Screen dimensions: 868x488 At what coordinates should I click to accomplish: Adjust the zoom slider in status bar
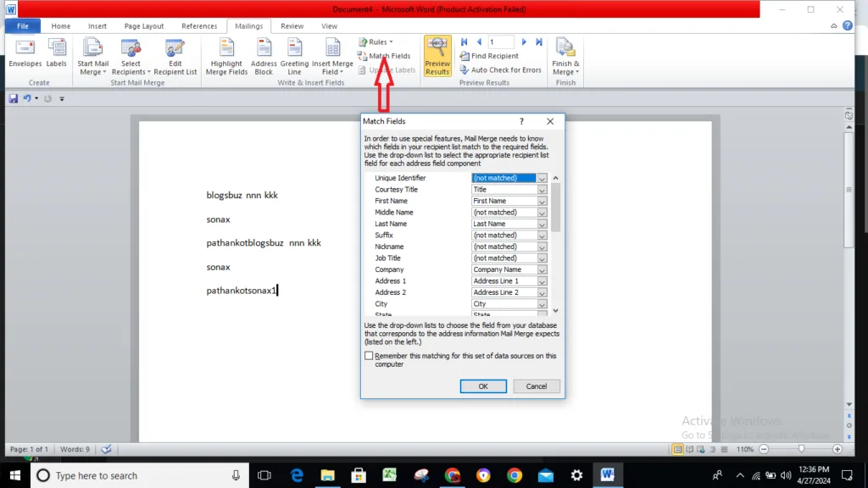pos(801,448)
